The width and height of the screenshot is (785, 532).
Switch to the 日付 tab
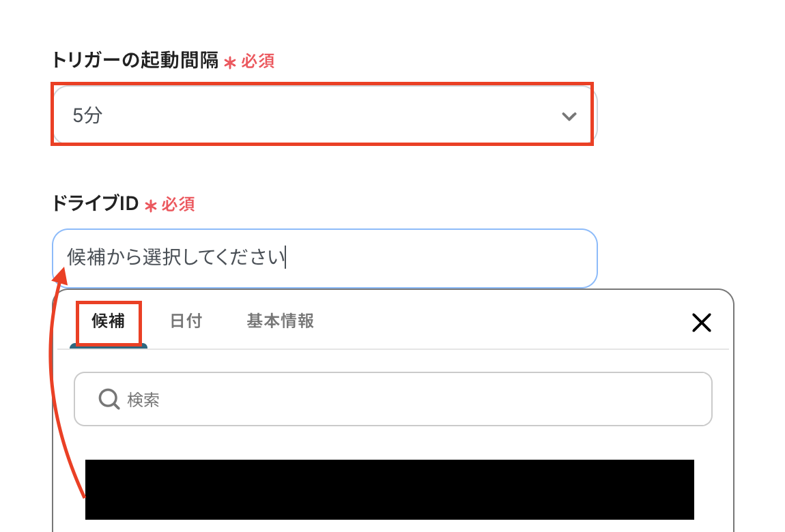186,321
